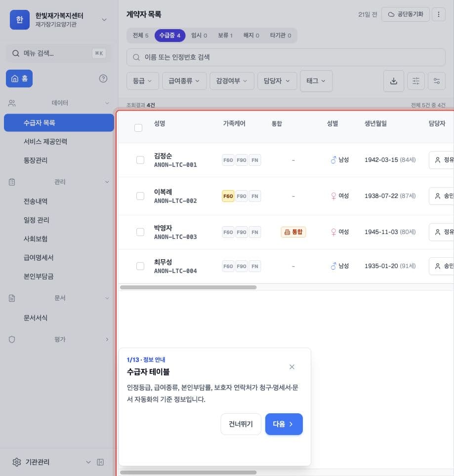The width and height of the screenshot is (454, 476).
Task: Switch to the 타기관 0 tab
Action: pyautogui.click(x=280, y=36)
